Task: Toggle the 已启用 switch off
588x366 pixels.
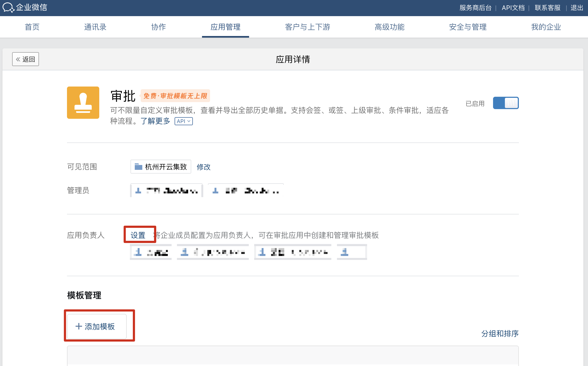Action: [x=505, y=103]
